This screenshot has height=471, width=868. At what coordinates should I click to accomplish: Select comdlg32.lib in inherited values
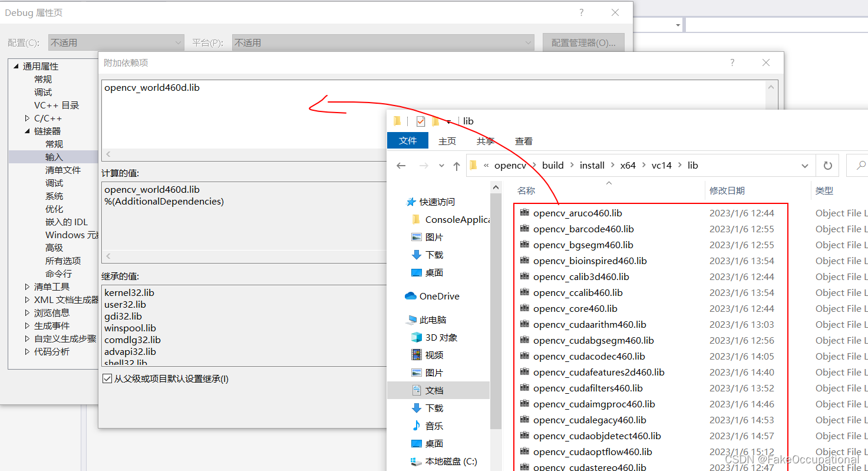pos(133,340)
